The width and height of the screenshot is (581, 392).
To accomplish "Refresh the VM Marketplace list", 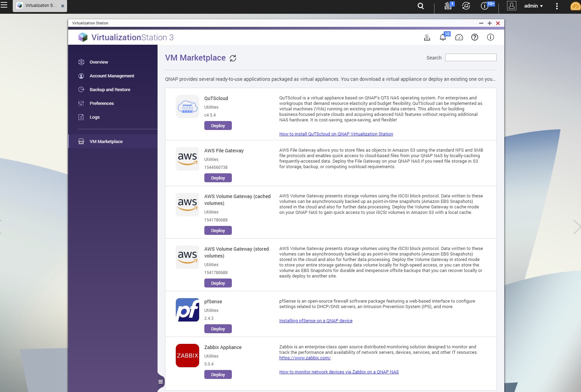I will (233, 58).
